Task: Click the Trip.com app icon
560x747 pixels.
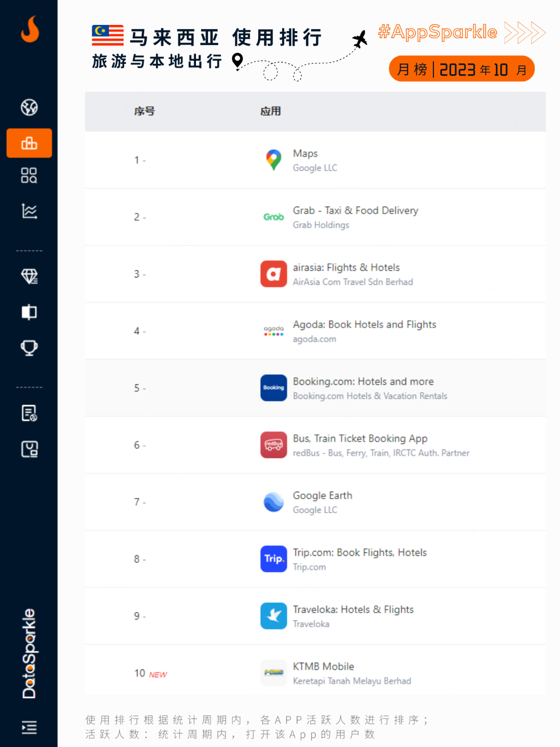Action: coord(273,559)
